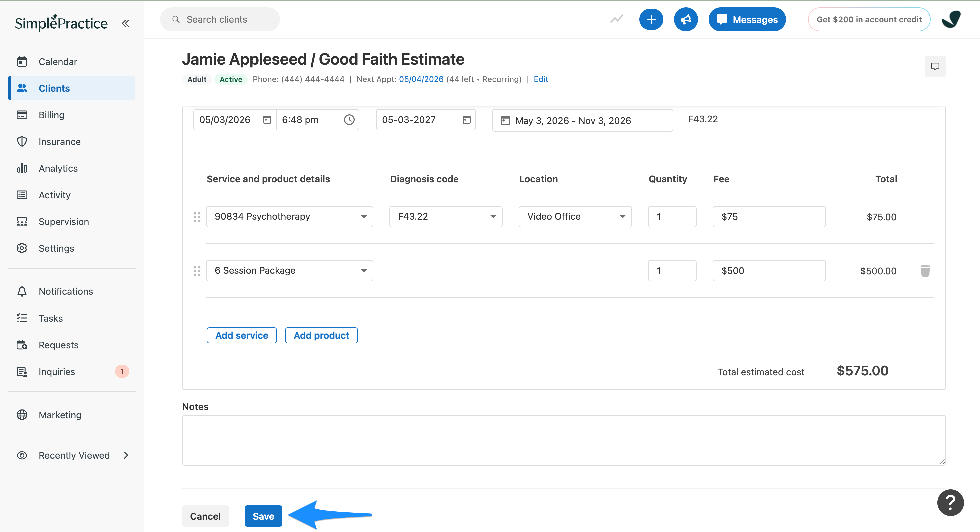The height and width of the screenshot is (532, 980).
Task: Click the Marketing globe icon
Action: (x=22, y=415)
